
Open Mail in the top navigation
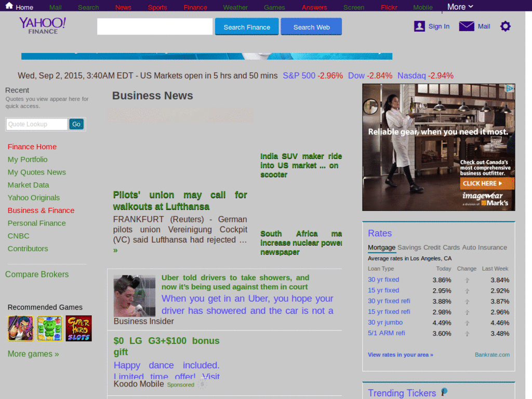point(55,7)
